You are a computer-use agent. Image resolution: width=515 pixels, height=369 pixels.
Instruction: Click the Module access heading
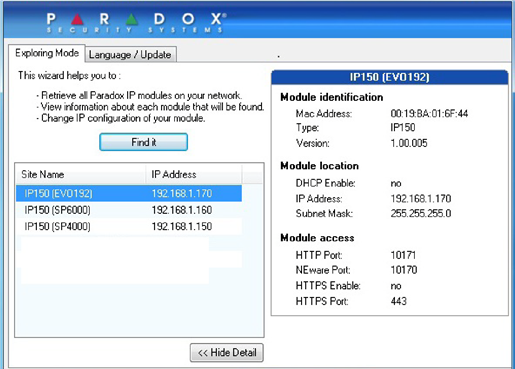[x=317, y=238]
